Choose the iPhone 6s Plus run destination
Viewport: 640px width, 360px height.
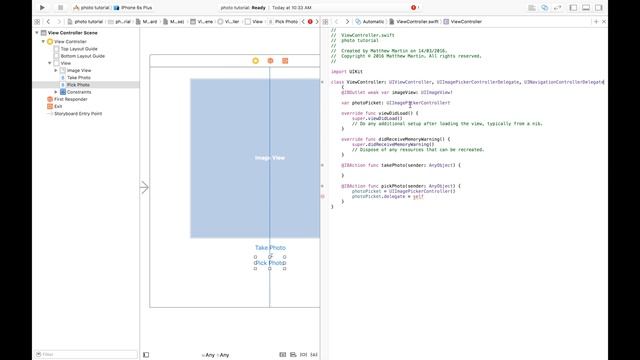pos(133,8)
